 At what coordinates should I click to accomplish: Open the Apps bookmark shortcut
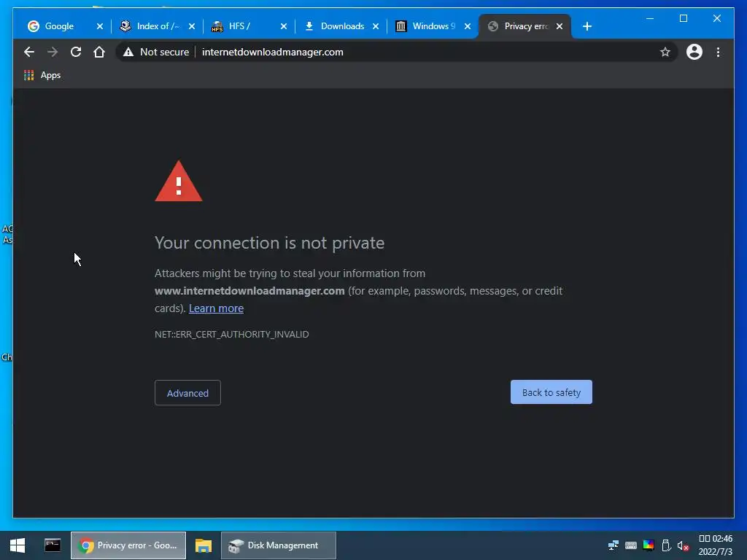click(x=42, y=75)
